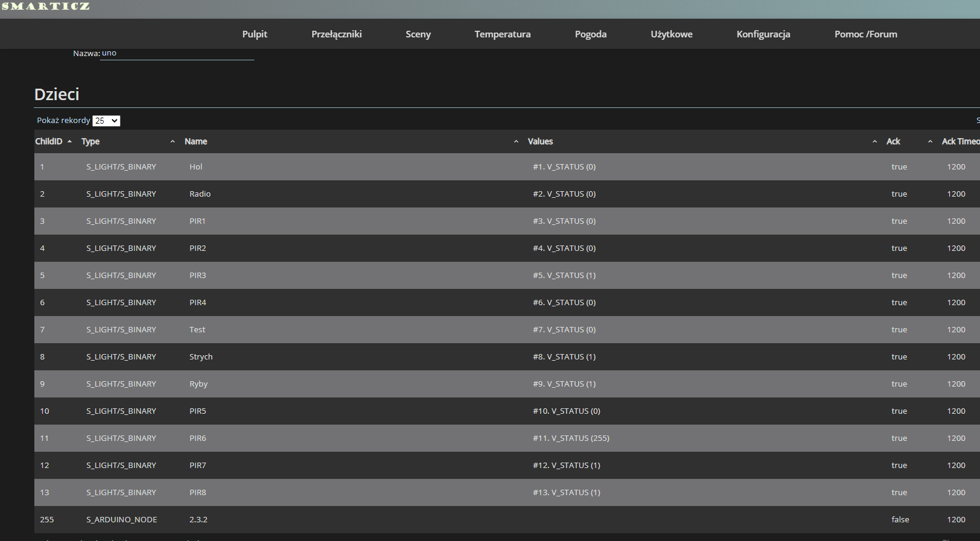Click value #5. V_STATUS (1)
Screen dimensions: 980x541
pyautogui.click(x=564, y=275)
